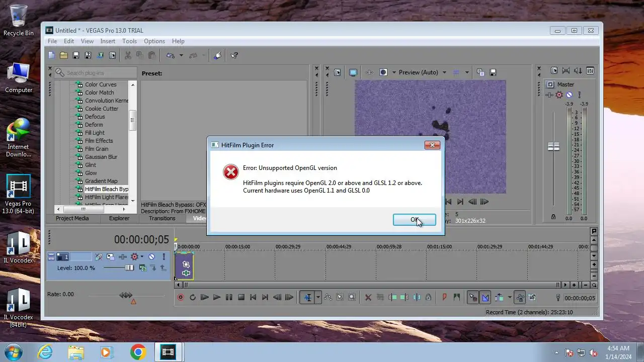Open Mixing Console from Master Bus
644x362 pixels.
[590, 71]
